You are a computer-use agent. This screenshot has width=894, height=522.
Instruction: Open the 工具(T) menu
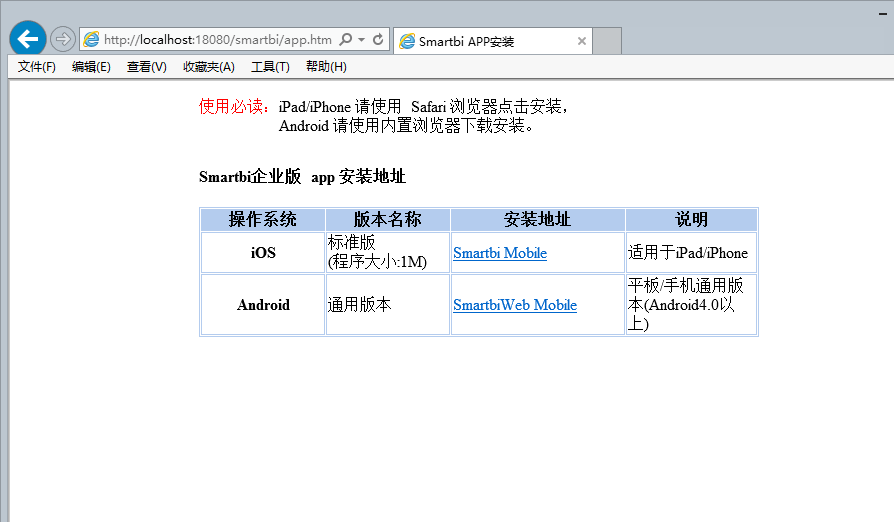270,67
